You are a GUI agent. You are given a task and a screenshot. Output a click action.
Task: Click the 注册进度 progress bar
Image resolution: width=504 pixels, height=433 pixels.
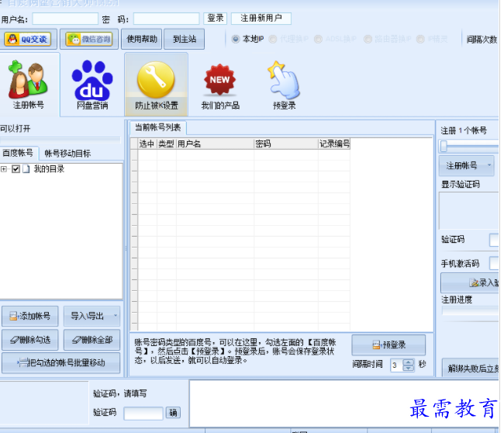(x=471, y=311)
